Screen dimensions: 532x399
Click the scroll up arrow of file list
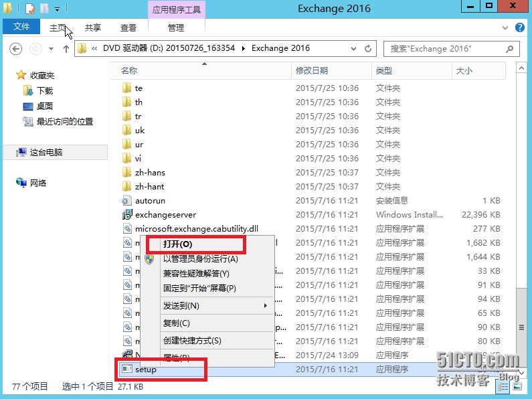pyautogui.click(x=521, y=68)
